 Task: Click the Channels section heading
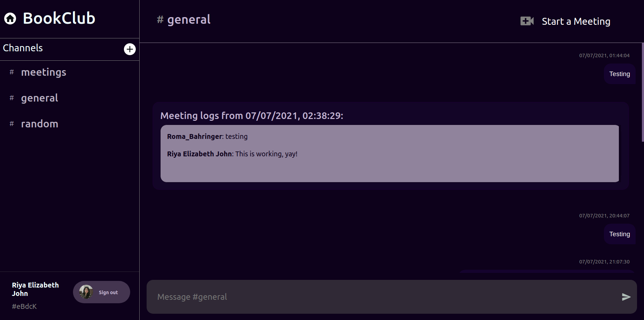pyautogui.click(x=23, y=48)
